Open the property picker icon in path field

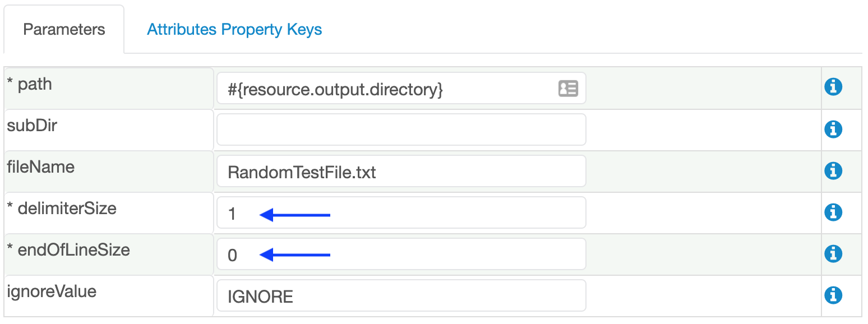click(x=568, y=89)
